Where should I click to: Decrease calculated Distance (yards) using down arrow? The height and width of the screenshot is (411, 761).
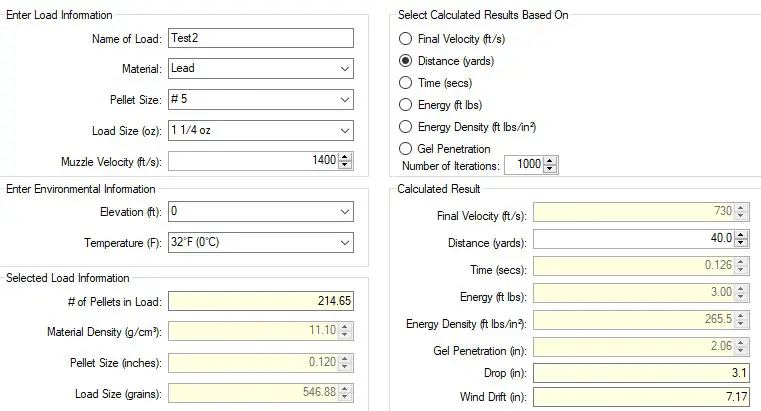741,243
